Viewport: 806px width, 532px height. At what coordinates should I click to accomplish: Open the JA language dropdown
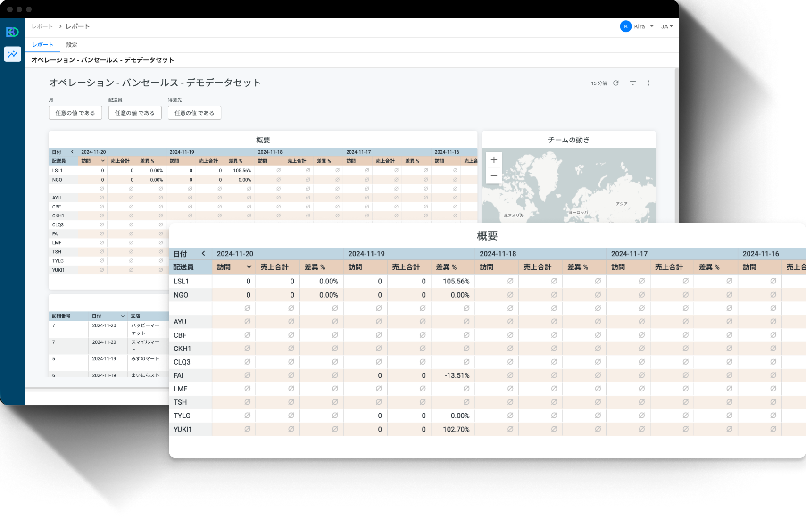click(666, 26)
